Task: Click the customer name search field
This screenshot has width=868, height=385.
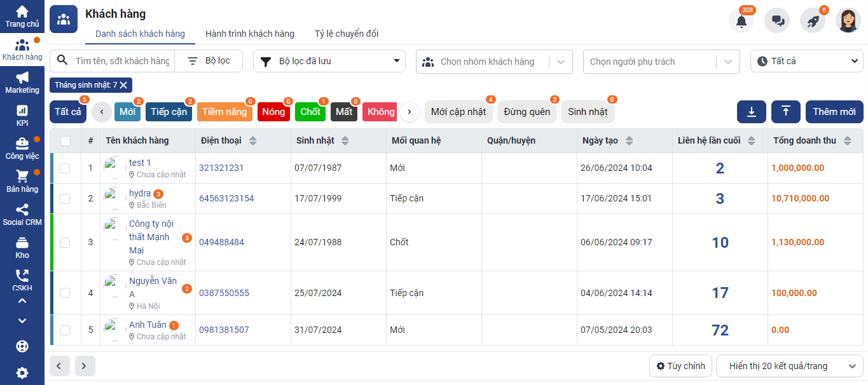Action: pyautogui.click(x=122, y=61)
